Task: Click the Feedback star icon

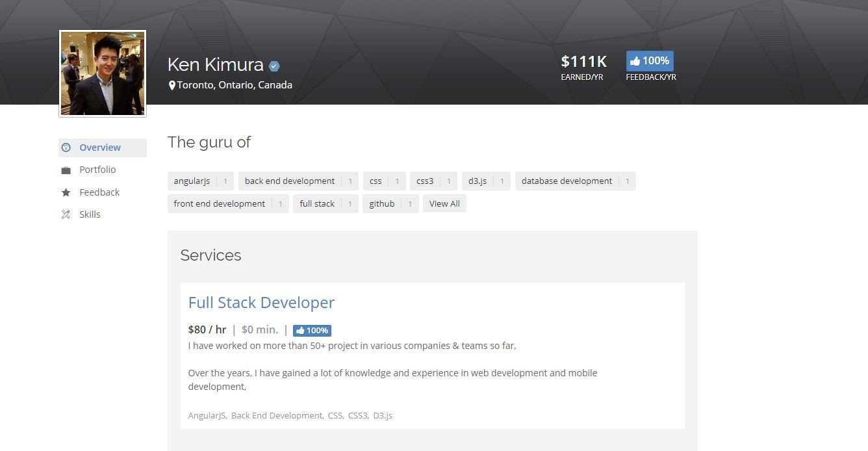Action: point(66,192)
